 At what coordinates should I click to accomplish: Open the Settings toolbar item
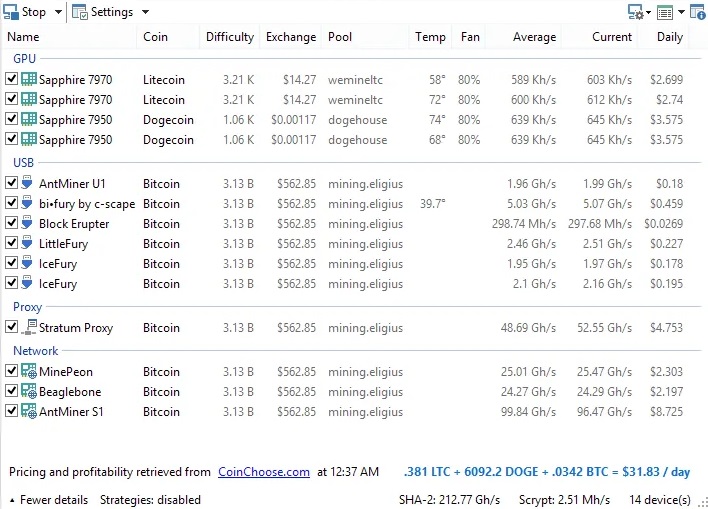(x=103, y=12)
